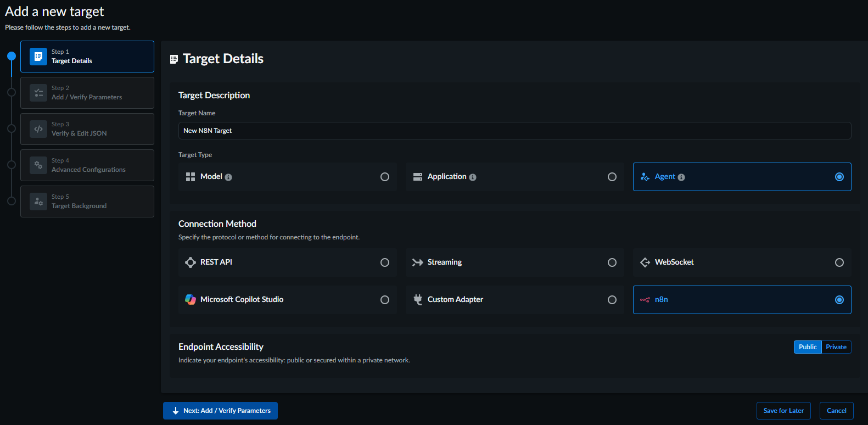
Task: Click the Connection Method heading
Action: coord(217,224)
